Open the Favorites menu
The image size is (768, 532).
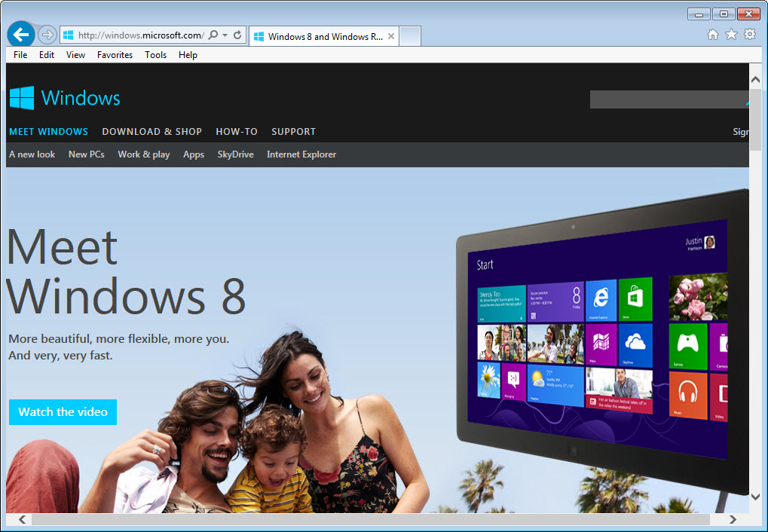[x=115, y=55]
